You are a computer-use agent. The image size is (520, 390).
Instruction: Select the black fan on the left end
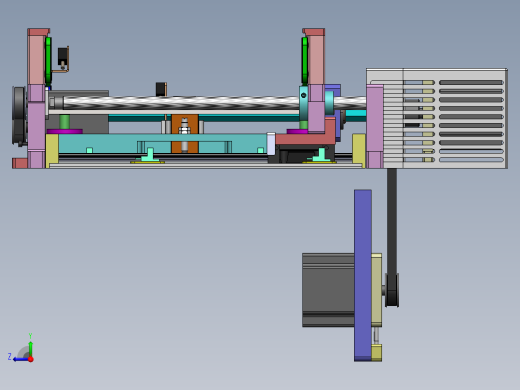(19, 116)
